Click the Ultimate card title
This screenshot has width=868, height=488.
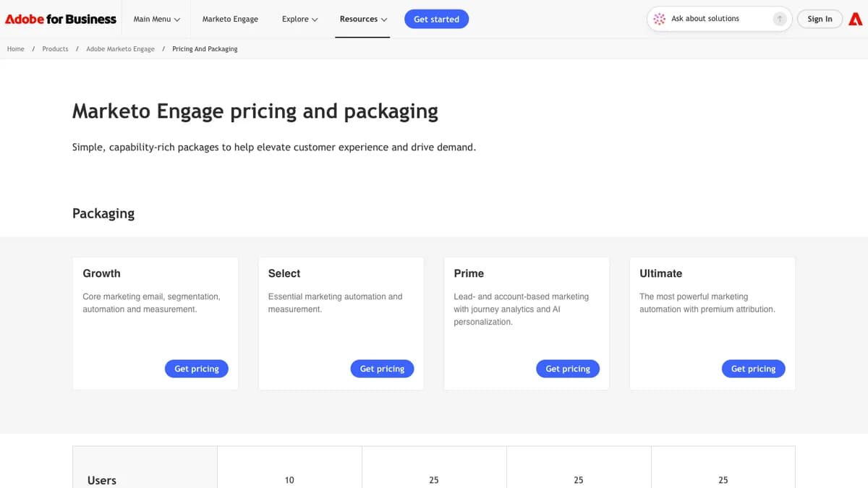click(x=660, y=273)
